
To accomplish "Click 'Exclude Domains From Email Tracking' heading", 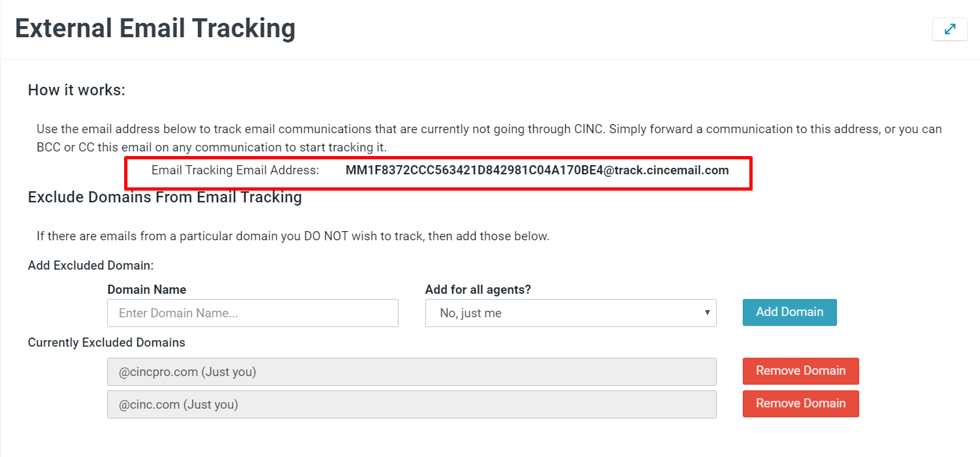I will point(165,197).
